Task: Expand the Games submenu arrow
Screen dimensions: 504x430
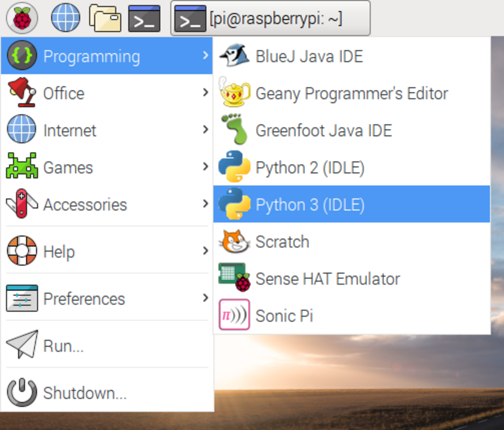Action: tap(206, 166)
